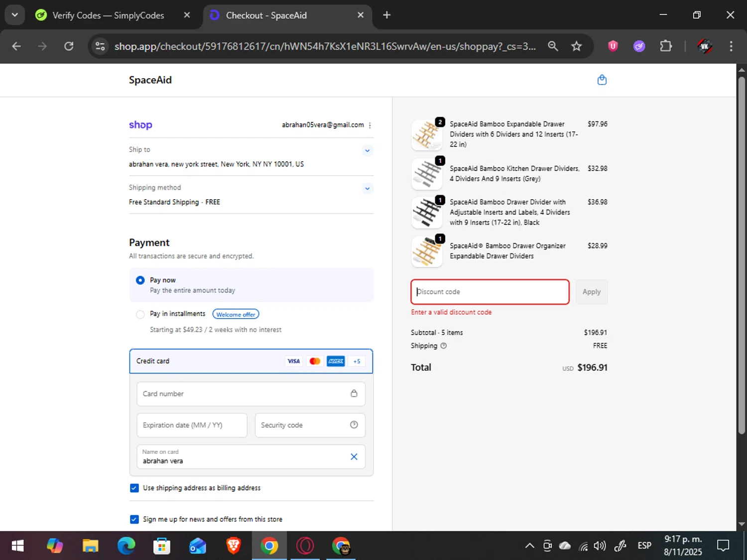Open volume control in tray
The height and width of the screenshot is (560, 747).
tap(600, 546)
